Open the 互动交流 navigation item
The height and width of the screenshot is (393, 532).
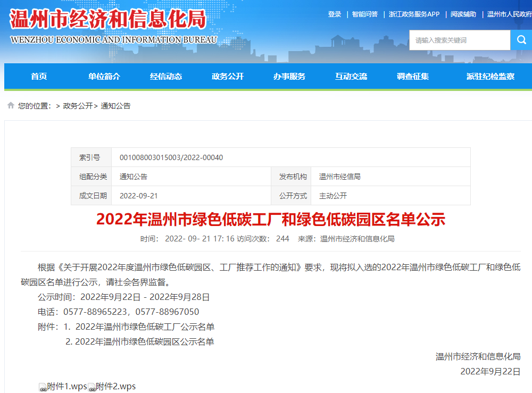[351, 76]
